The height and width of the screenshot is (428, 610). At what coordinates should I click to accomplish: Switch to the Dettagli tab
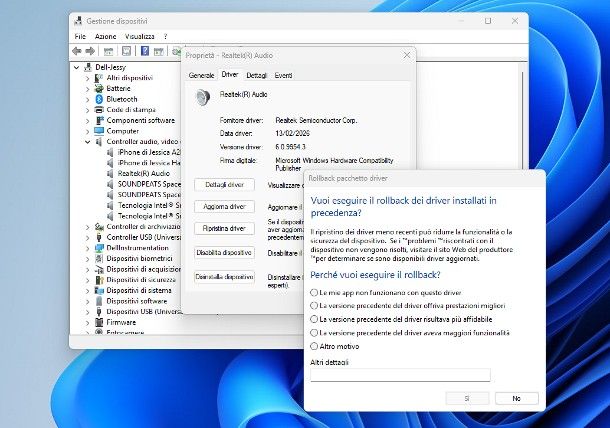[x=257, y=75]
